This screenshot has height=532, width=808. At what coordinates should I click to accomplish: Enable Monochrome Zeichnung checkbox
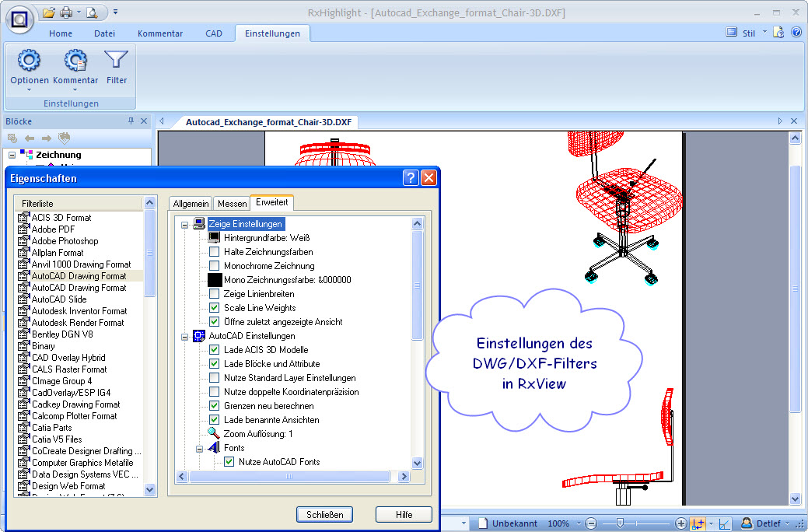[215, 265]
